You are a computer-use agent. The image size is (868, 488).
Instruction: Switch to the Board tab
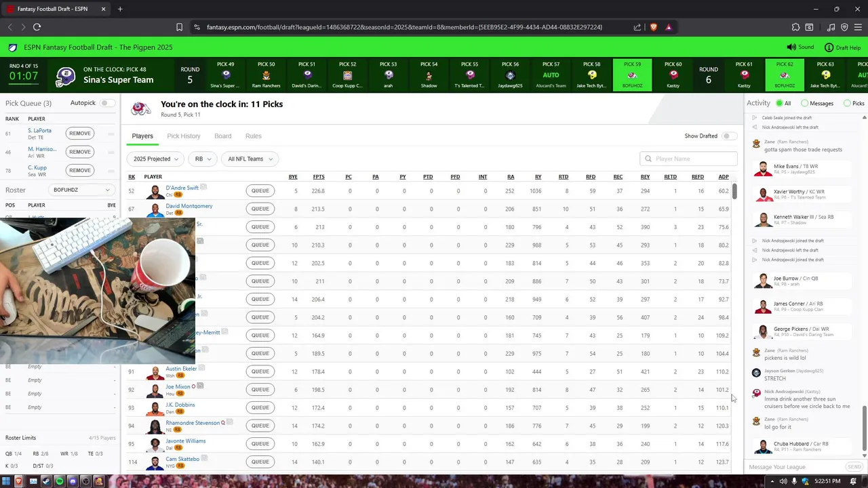click(x=223, y=136)
